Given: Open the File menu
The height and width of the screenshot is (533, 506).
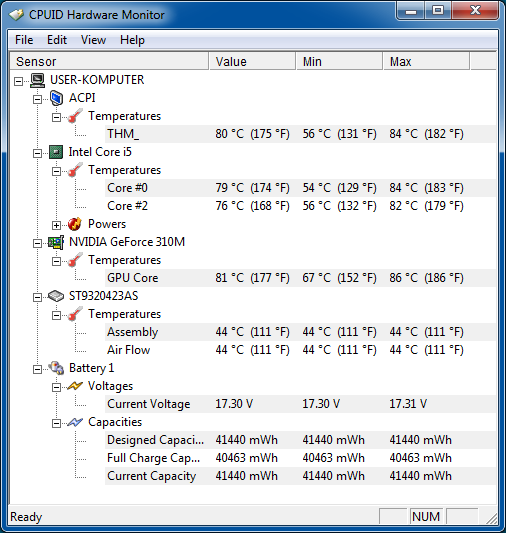Looking at the screenshot, I should tap(24, 40).
